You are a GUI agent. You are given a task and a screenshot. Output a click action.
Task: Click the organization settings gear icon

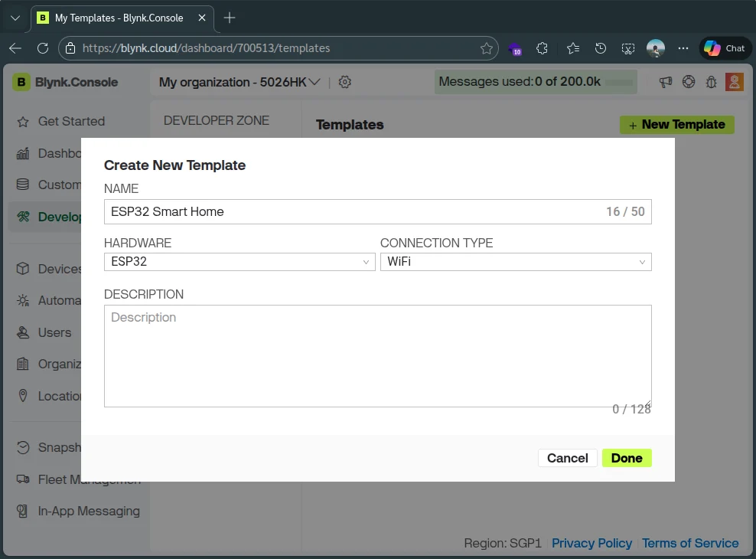(345, 82)
